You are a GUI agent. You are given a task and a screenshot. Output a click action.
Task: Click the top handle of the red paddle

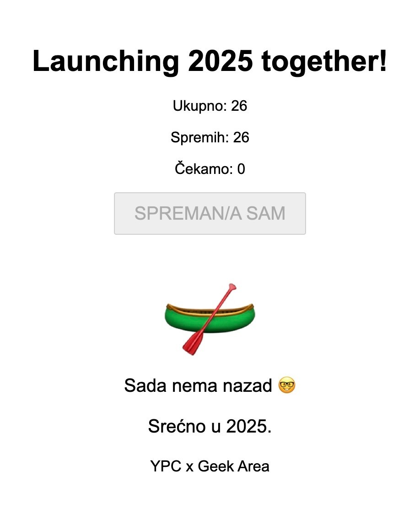coord(232,287)
